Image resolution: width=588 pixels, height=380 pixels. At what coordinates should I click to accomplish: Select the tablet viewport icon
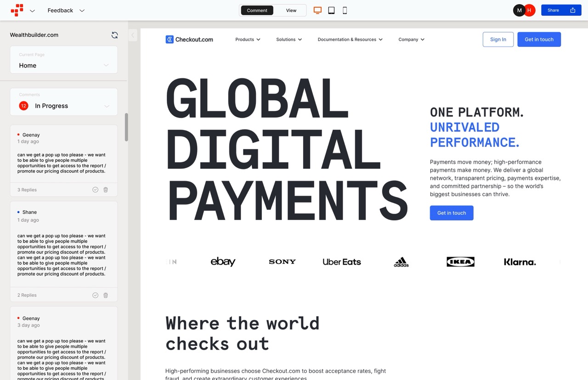click(x=331, y=10)
